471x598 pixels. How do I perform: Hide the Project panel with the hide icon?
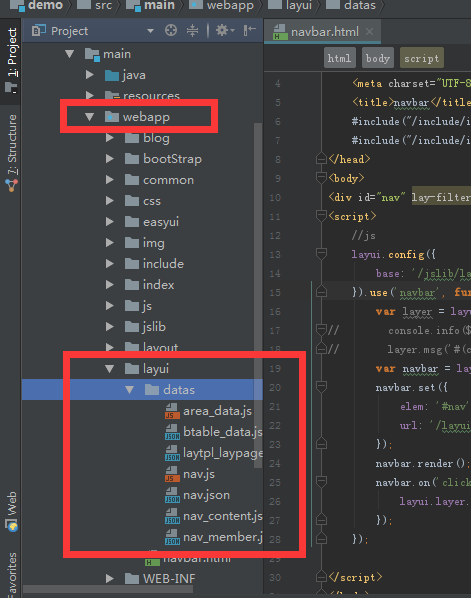tap(249, 30)
